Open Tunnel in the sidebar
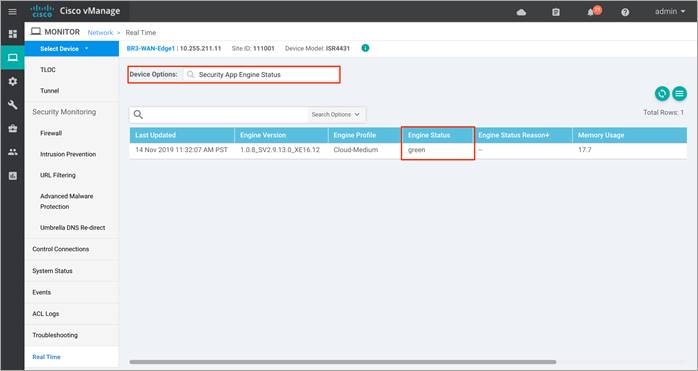 49,91
